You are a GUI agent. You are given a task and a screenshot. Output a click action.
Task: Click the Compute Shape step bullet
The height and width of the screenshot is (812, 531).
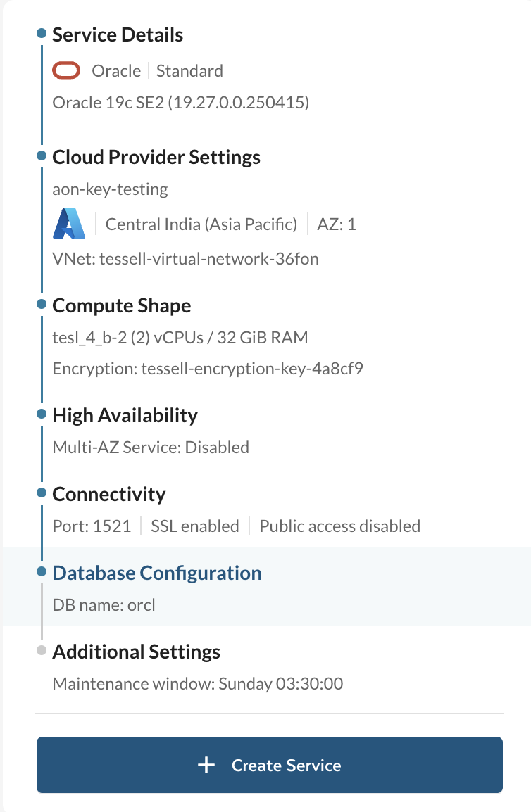click(42, 305)
